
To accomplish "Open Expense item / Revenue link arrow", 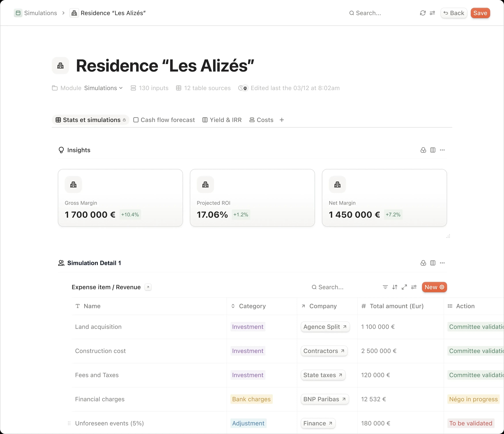I will point(148,287).
